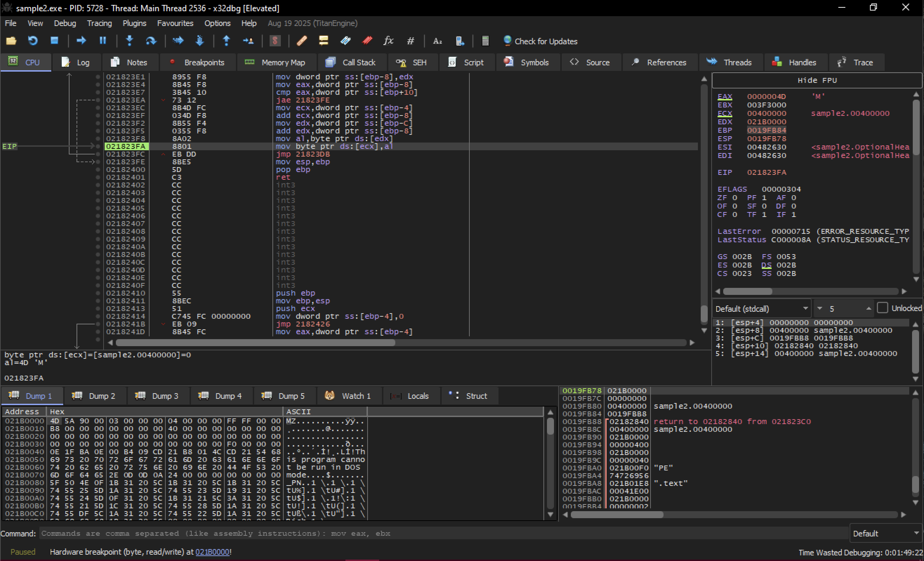
Task: Open the Locals tab
Action: pos(411,396)
